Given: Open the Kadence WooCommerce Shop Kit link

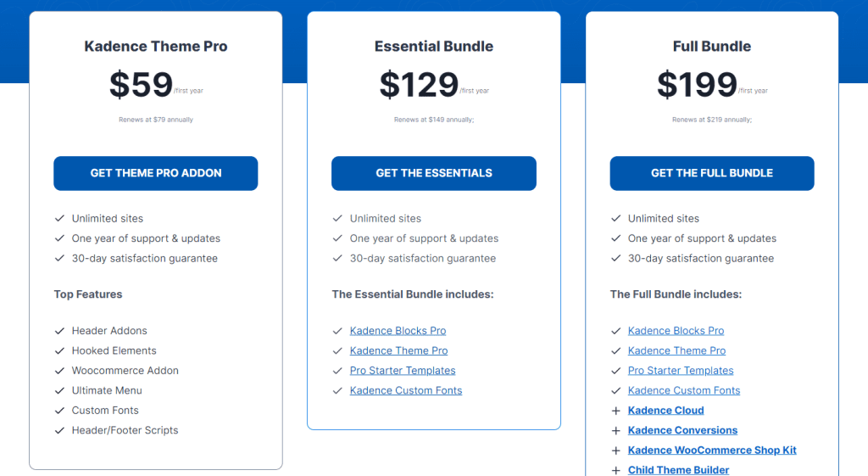Looking at the screenshot, I should (x=712, y=451).
